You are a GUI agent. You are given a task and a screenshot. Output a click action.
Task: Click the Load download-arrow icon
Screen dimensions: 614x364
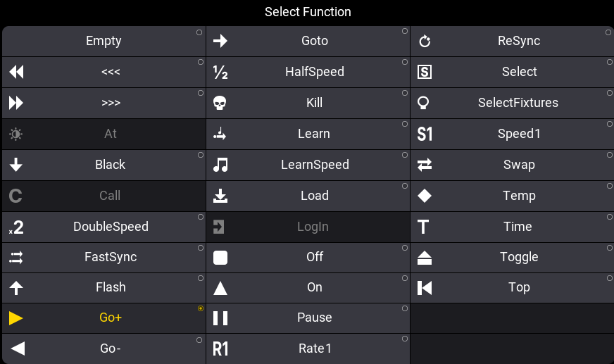[x=220, y=196]
